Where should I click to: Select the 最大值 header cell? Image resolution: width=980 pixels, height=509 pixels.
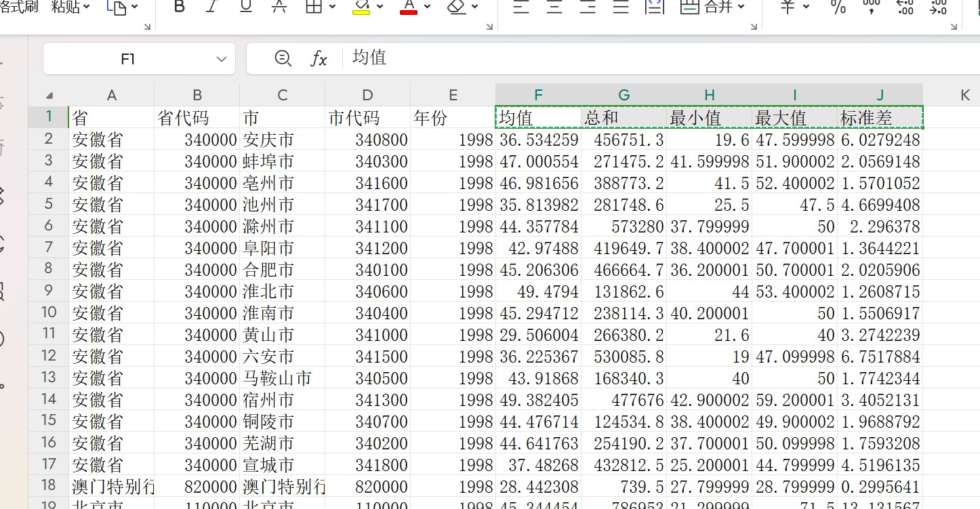pos(794,117)
